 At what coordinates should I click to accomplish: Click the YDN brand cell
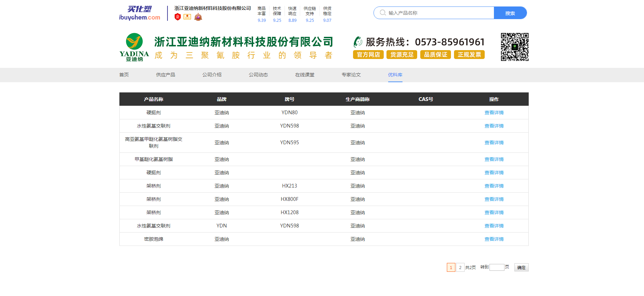[x=222, y=226]
